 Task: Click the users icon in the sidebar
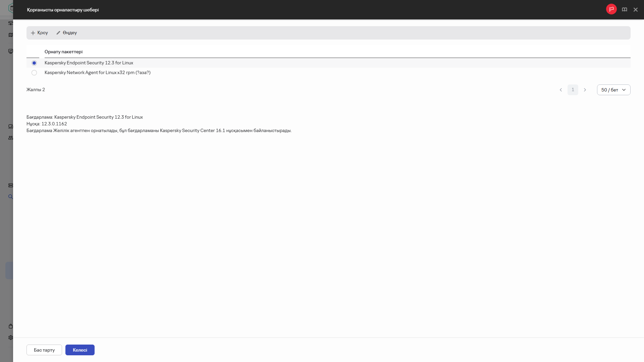point(11,138)
